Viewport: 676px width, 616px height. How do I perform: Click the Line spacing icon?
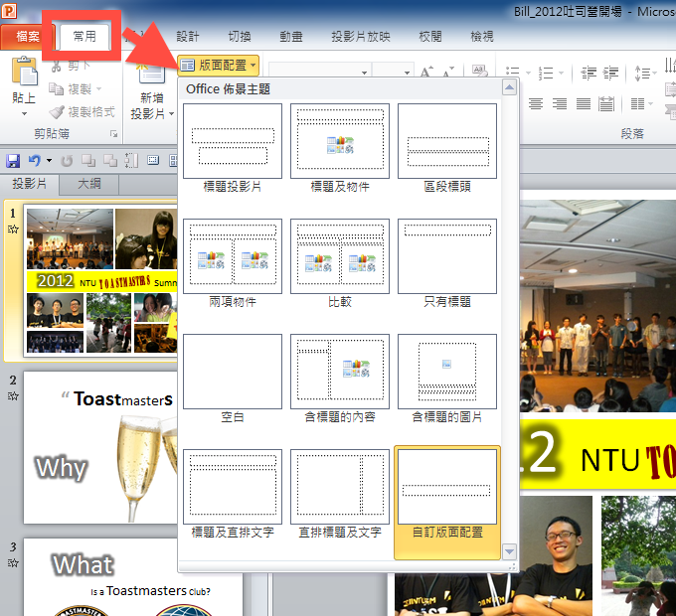(642, 73)
